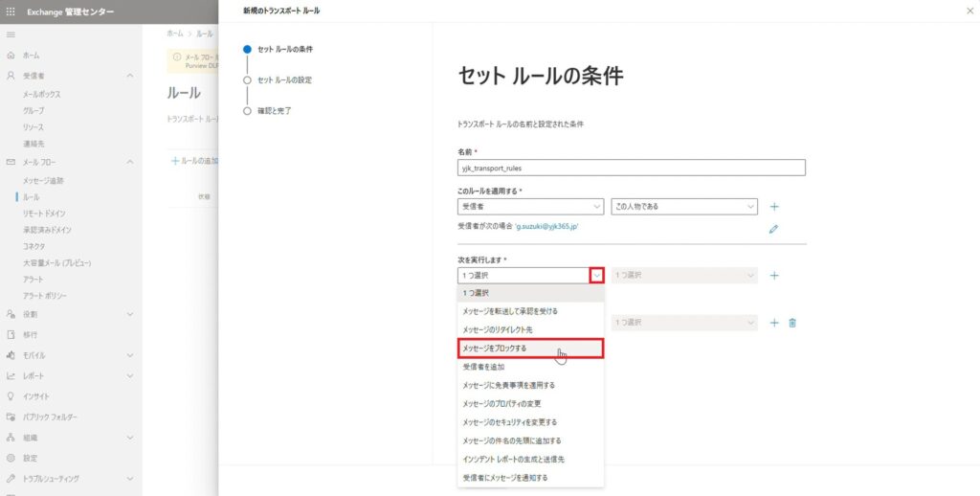Close the 新規のトランスポート ルール panel
980x496 pixels.
point(970,11)
